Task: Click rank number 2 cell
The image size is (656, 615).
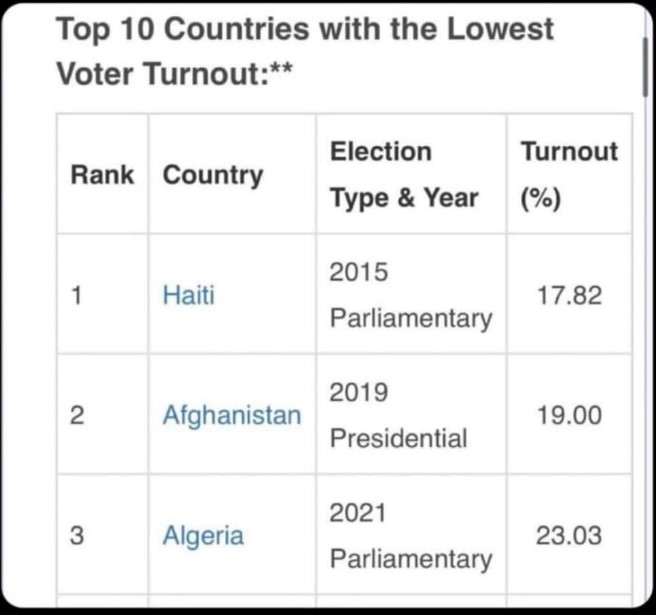Action: 76,415
